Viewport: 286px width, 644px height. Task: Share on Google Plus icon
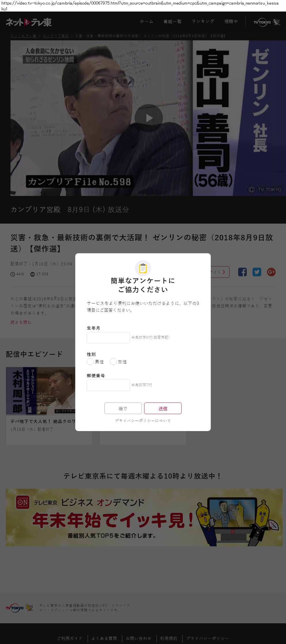(x=271, y=272)
